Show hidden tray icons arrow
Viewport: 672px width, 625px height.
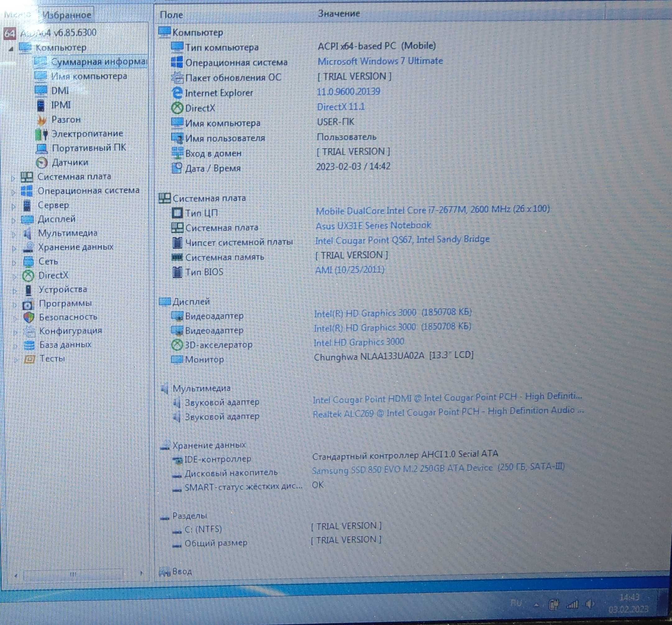coord(536,605)
